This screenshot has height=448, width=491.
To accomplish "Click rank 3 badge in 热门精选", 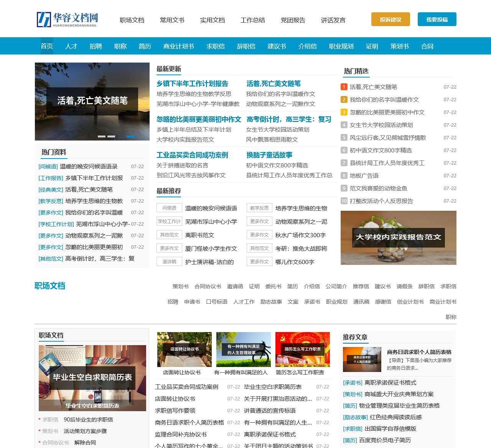I will click(x=344, y=112).
